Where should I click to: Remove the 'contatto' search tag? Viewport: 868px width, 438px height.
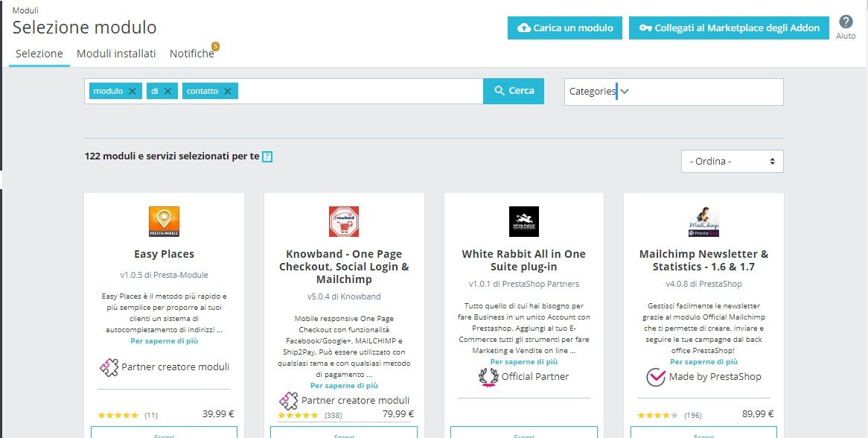(x=228, y=92)
